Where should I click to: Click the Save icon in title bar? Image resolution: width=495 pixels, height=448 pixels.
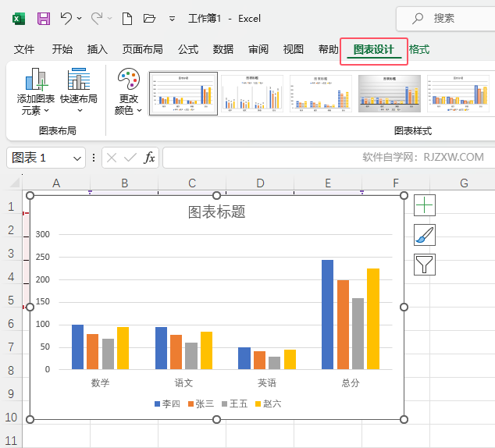click(44, 19)
